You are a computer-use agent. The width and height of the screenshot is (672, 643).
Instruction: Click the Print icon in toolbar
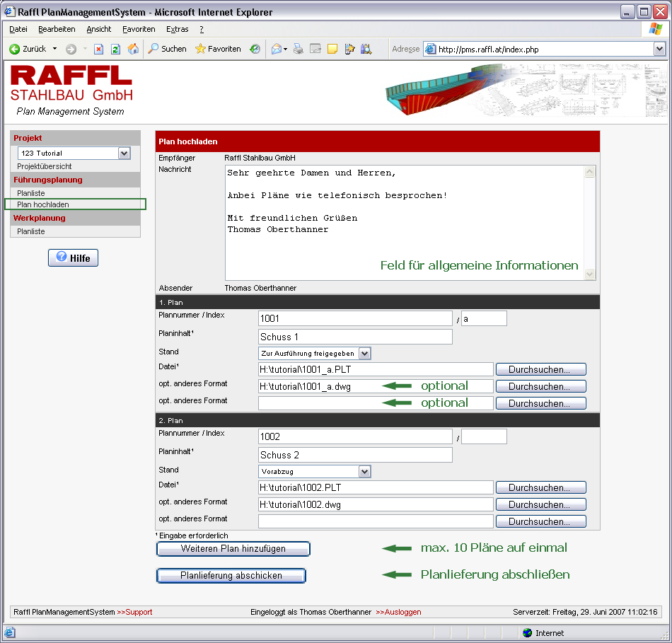(x=299, y=49)
